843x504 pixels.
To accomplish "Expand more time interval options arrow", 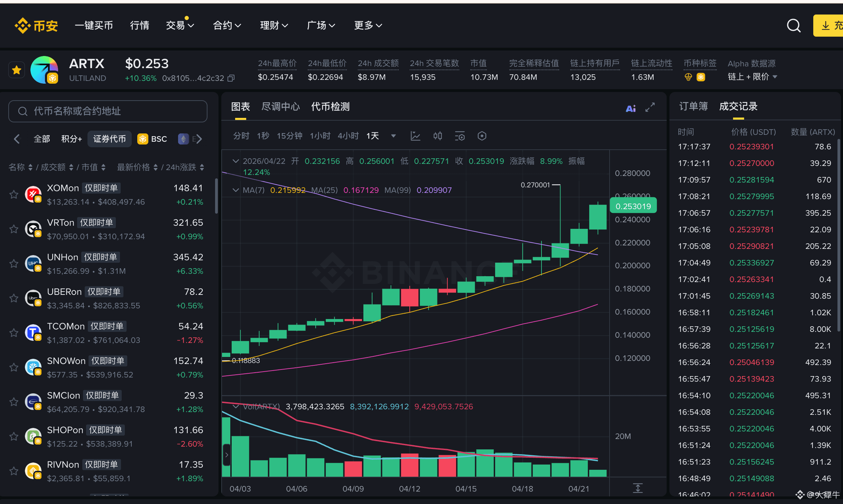I will (x=393, y=136).
